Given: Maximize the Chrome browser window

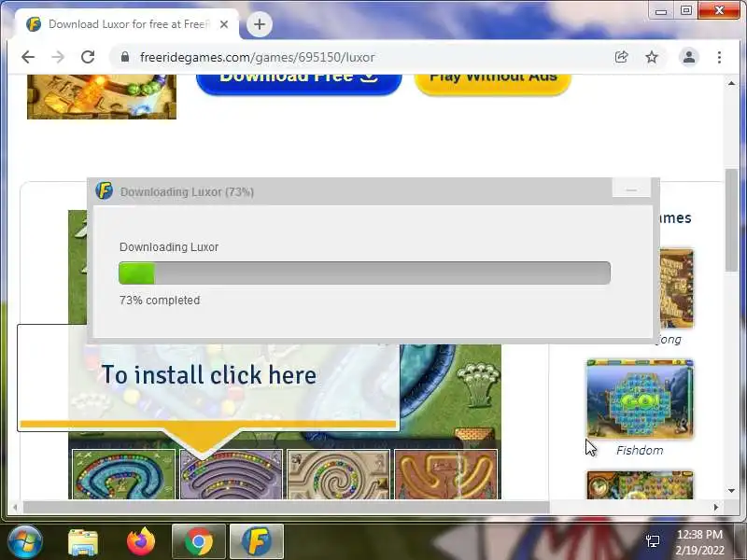Looking at the screenshot, I should [686, 10].
